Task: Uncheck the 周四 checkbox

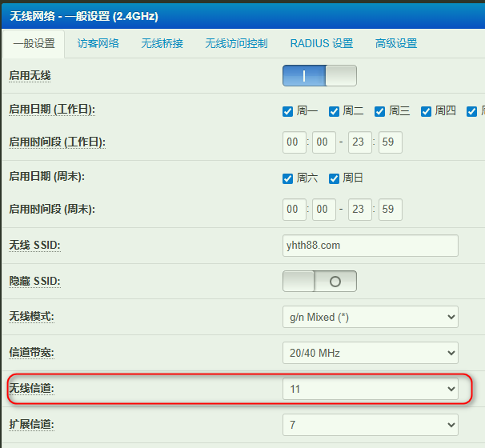Action: (x=427, y=111)
